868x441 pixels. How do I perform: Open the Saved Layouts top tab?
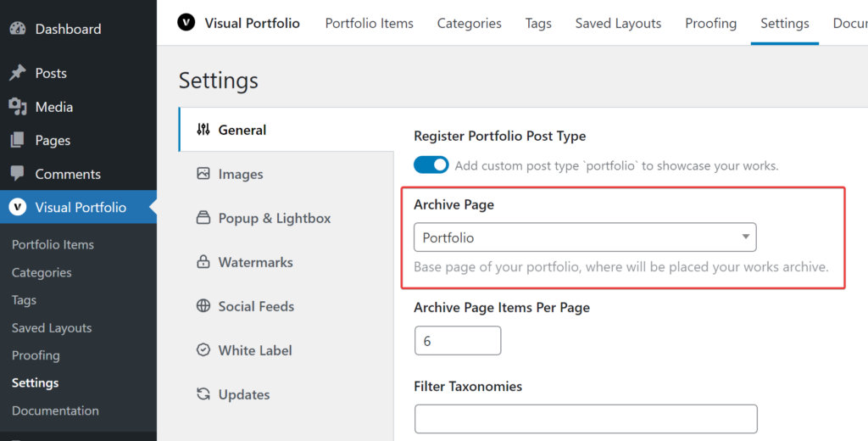coord(618,23)
